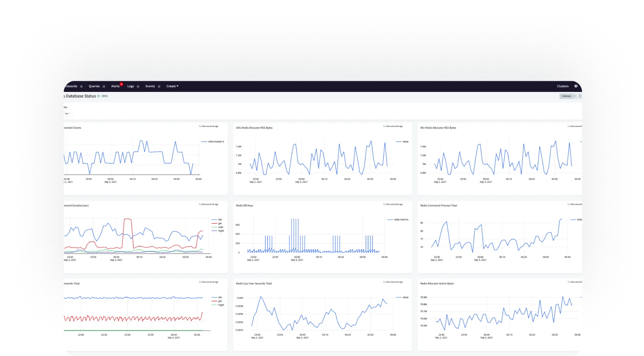Toggle mget series in Command Duration legend
This screenshot has width=644, height=356.
(218, 231)
